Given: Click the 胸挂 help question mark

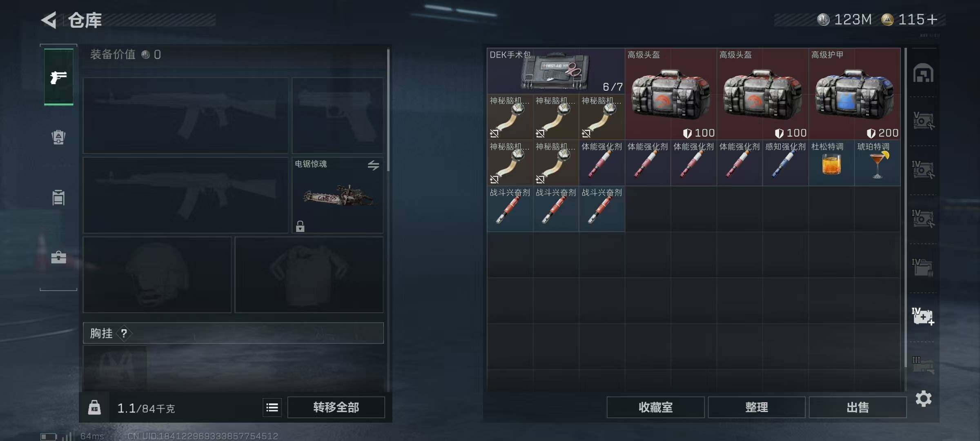Looking at the screenshot, I should pyautogui.click(x=124, y=333).
